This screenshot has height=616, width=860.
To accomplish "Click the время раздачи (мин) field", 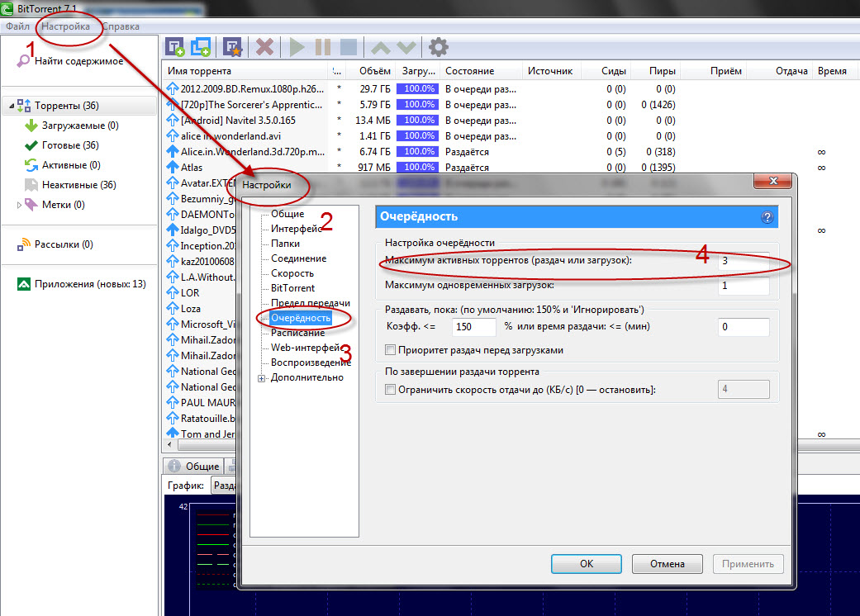I will coord(744,327).
